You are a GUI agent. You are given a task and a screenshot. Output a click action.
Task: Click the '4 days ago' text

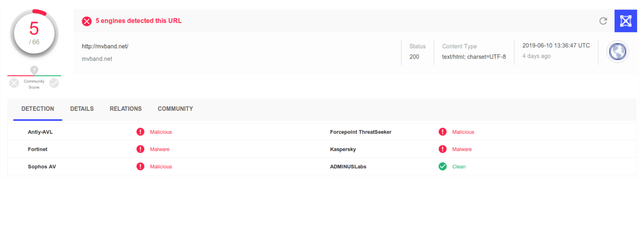pos(536,56)
